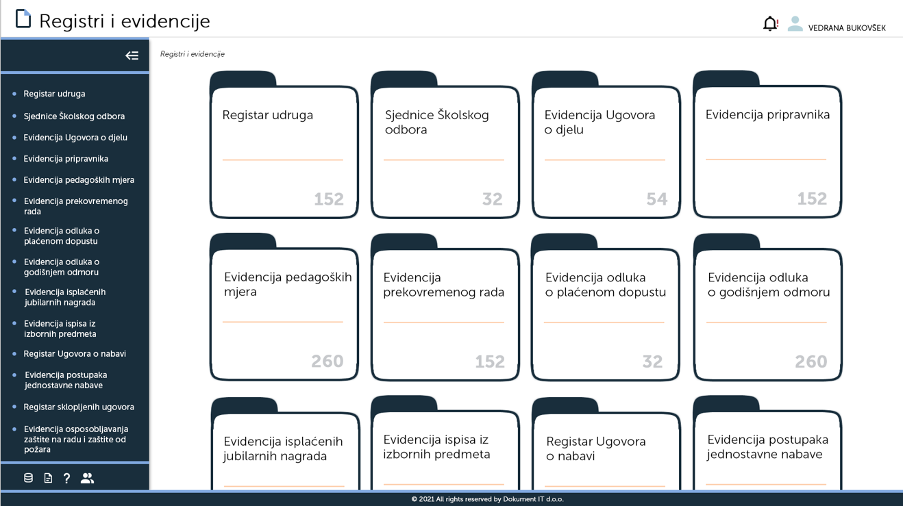Image resolution: width=904 pixels, height=506 pixels.
Task: Click the user avatar icon
Action: 795,24
